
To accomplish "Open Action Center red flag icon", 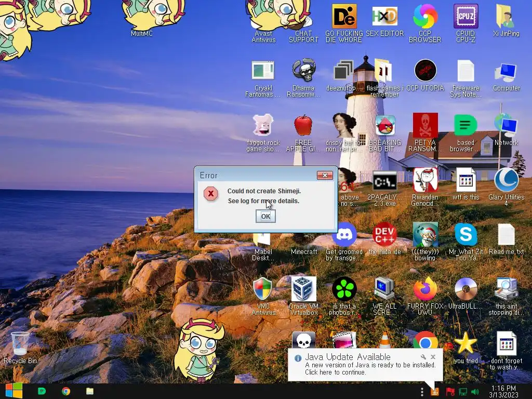I will point(450,392).
